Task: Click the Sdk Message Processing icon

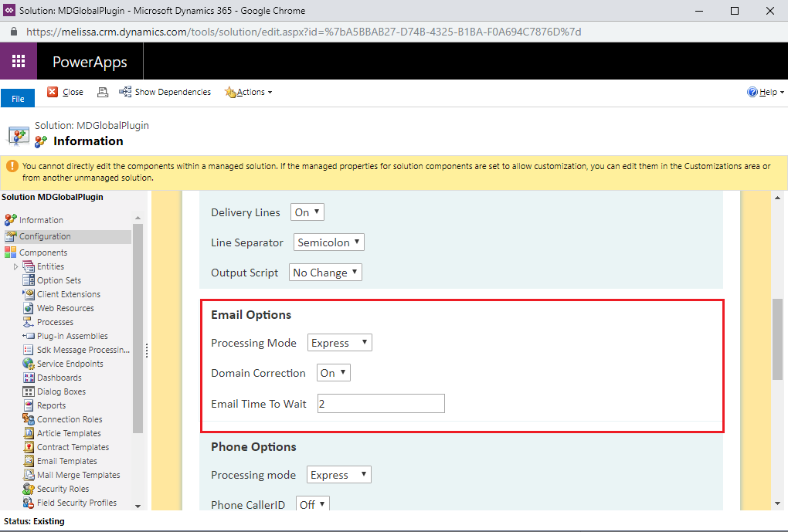Action: (x=29, y=350)
